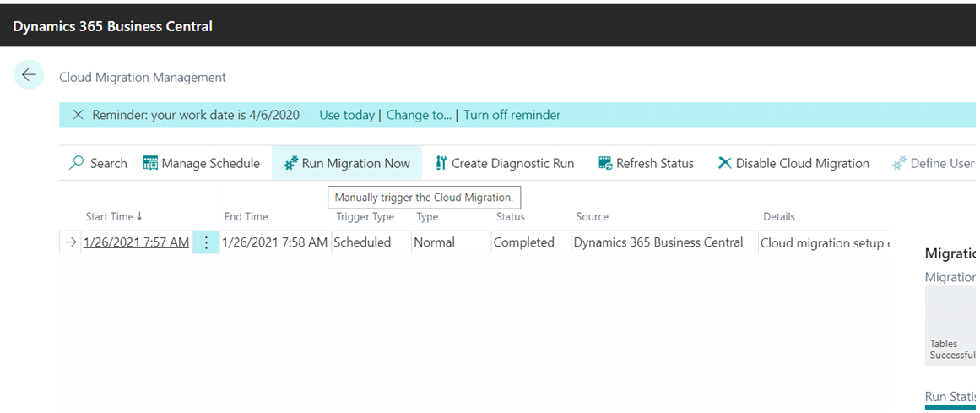Click Change to... link
The width and height of the screenshot is (980, 413).
(419, 115)
